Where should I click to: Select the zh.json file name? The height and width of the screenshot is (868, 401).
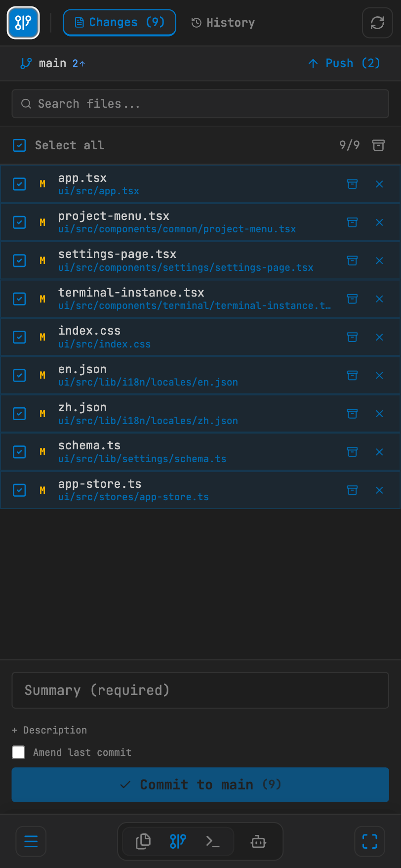click(82, 407)
